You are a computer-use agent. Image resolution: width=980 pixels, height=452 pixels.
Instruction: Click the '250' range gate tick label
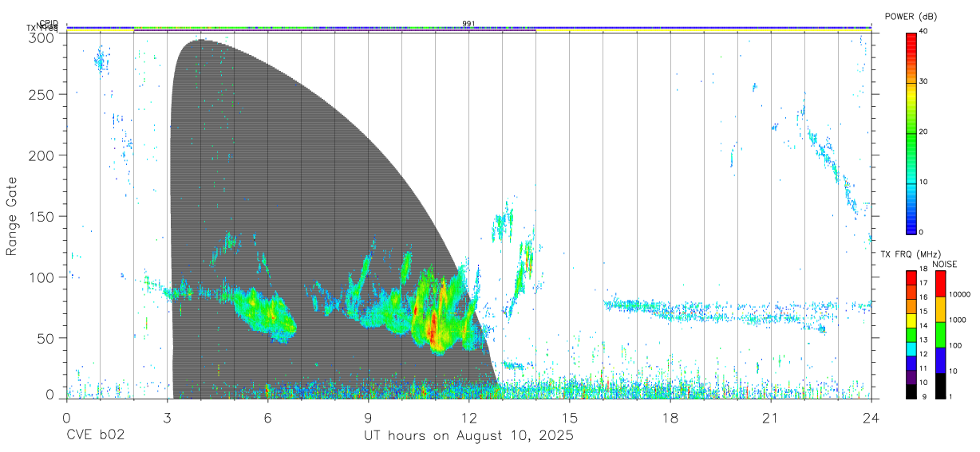point(41,94)
